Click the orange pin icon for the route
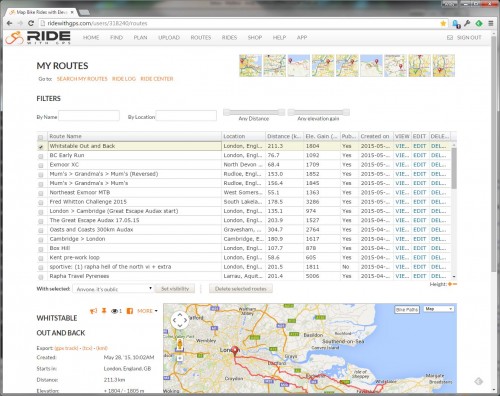The image size is (500, 396). pyautogui.click(x=104, y=311)
